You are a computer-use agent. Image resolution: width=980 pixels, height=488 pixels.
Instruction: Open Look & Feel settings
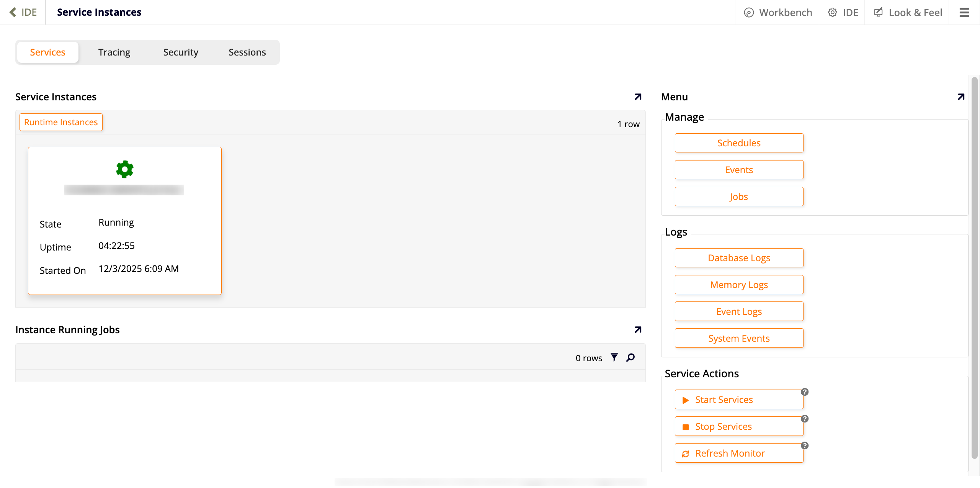(908, 12)
